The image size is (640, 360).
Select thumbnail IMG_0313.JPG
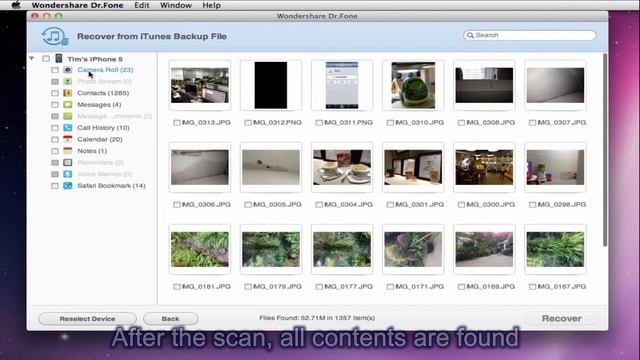(x=200, y=85)
